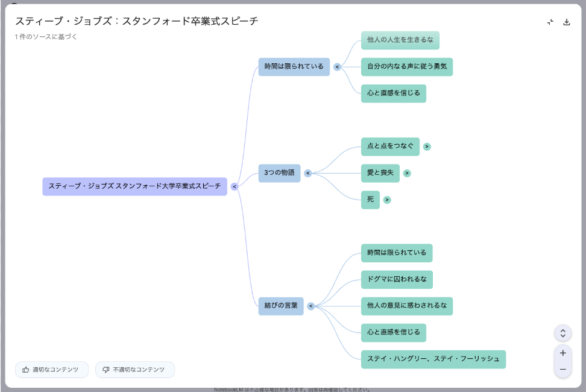Viewport: 586px width, 392px height.
Task: Expand the 愛と喪失 node chevron
Action: coord(407,173)
